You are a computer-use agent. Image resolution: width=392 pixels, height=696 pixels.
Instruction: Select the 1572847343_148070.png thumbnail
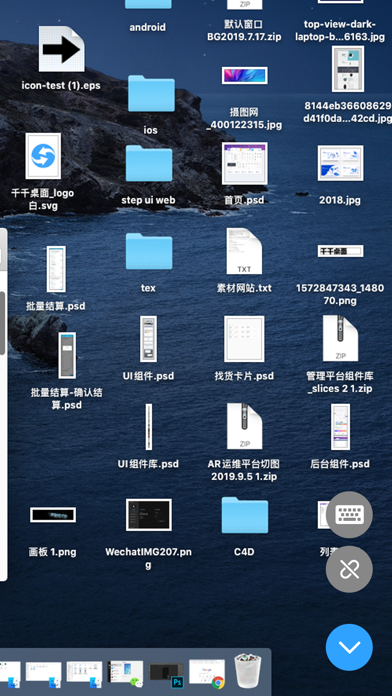tap(341, 251)
